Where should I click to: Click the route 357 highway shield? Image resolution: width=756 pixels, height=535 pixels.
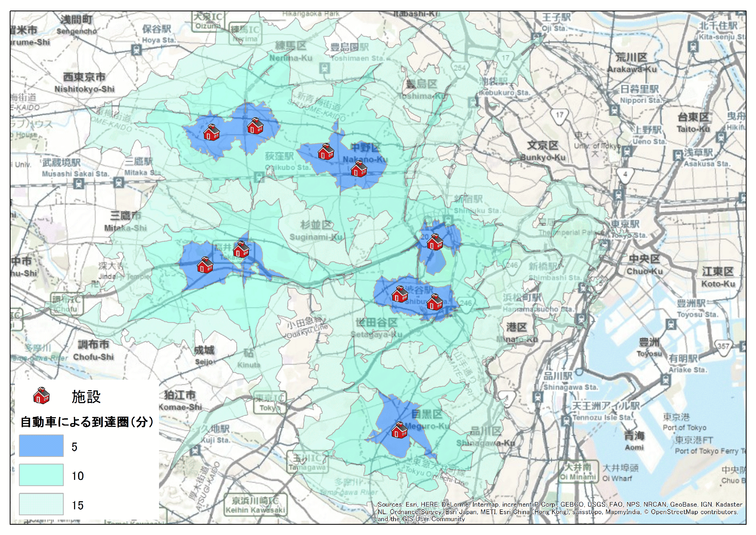click(x=723, y=347)
